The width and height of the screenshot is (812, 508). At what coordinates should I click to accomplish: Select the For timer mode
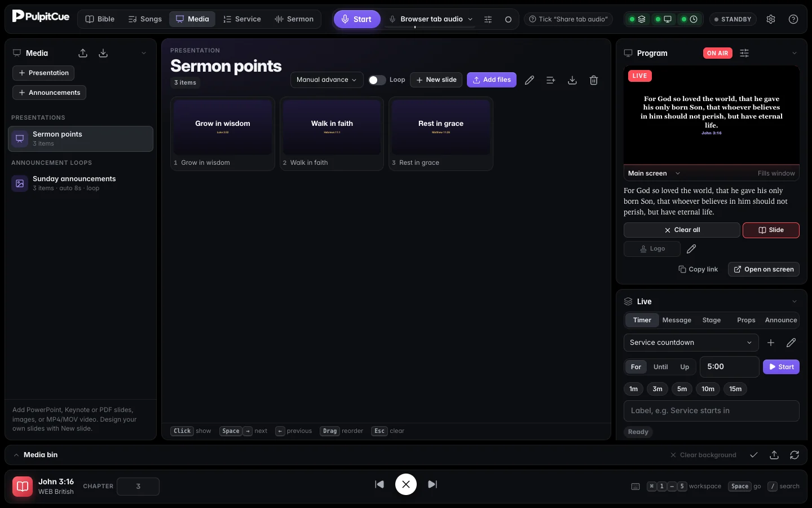click(x=636, y=367)
